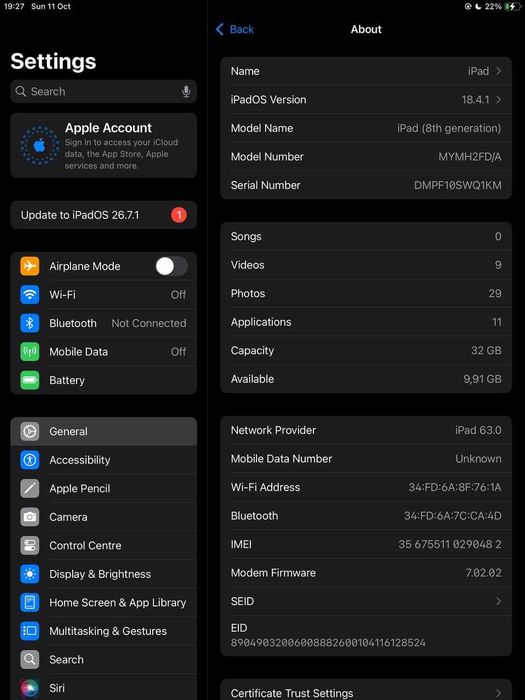This screenshot has width=525, height=700.
Task: Open Mobile Data settings row
Action: coord(104,352)
